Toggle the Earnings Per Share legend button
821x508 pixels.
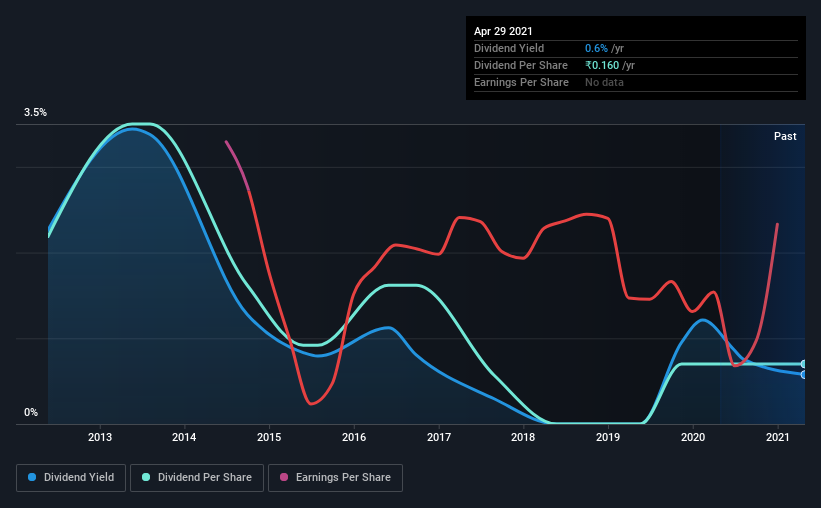pos(335,478)
